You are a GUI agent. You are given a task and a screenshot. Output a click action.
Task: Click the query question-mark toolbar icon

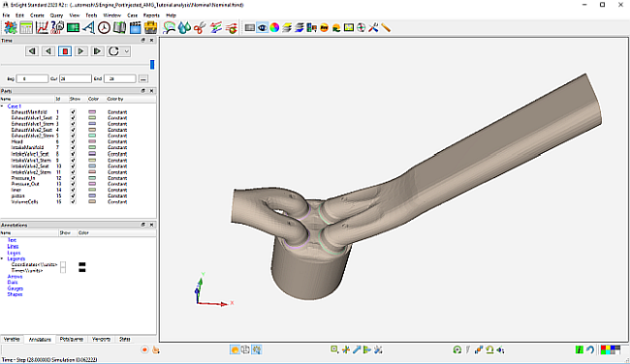tap(57, 28)
